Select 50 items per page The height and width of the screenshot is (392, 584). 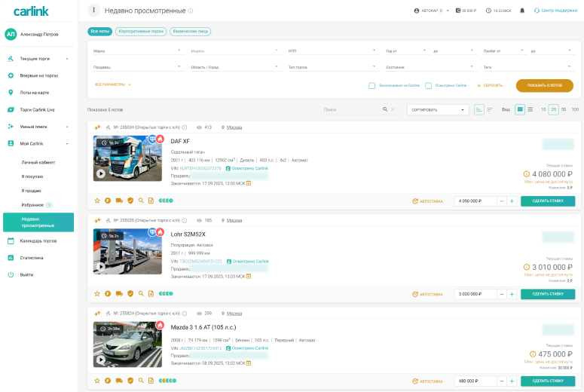click(x=564, y=109)
